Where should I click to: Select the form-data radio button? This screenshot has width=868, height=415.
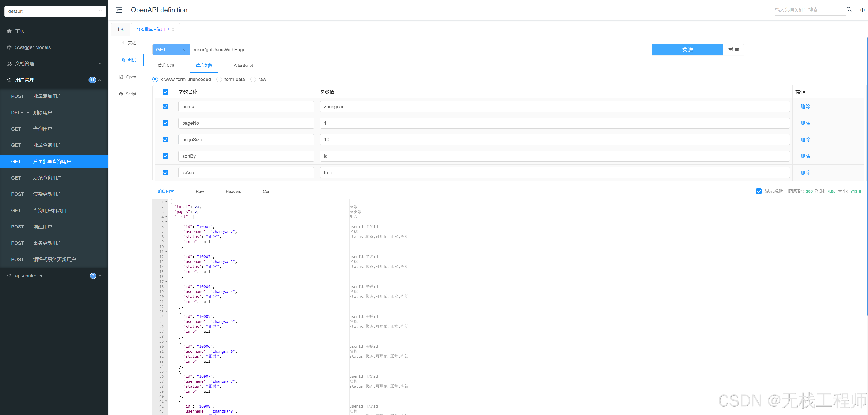(x=219, y=79)
